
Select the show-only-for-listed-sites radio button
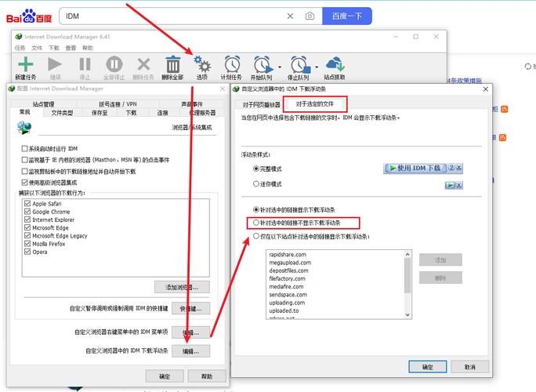coord(256,236)
